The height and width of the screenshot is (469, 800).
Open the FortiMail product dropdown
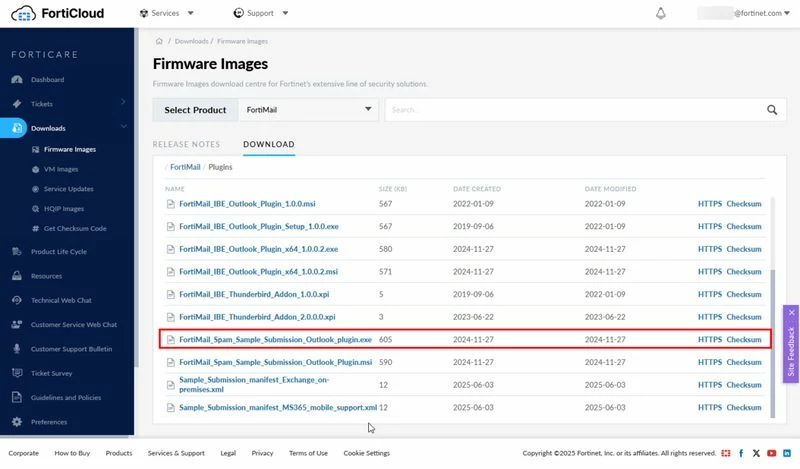click(x=309, y=110)
